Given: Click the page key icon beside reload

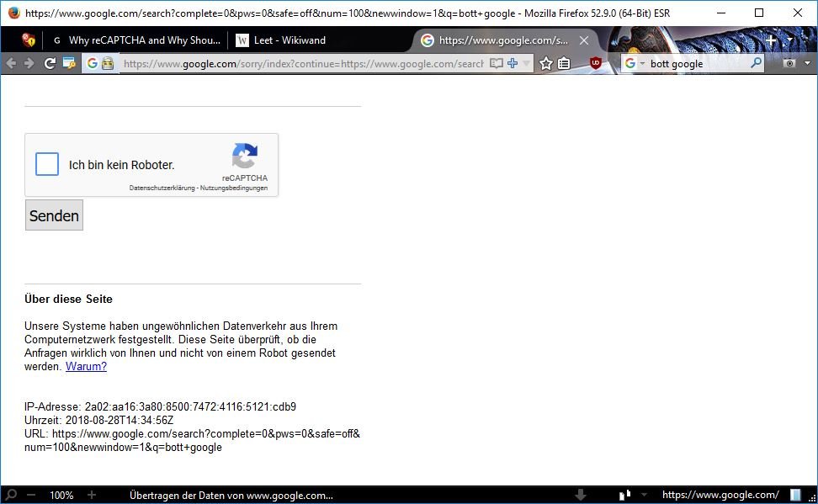Looking at the screenshot, I should click(69, 64).
